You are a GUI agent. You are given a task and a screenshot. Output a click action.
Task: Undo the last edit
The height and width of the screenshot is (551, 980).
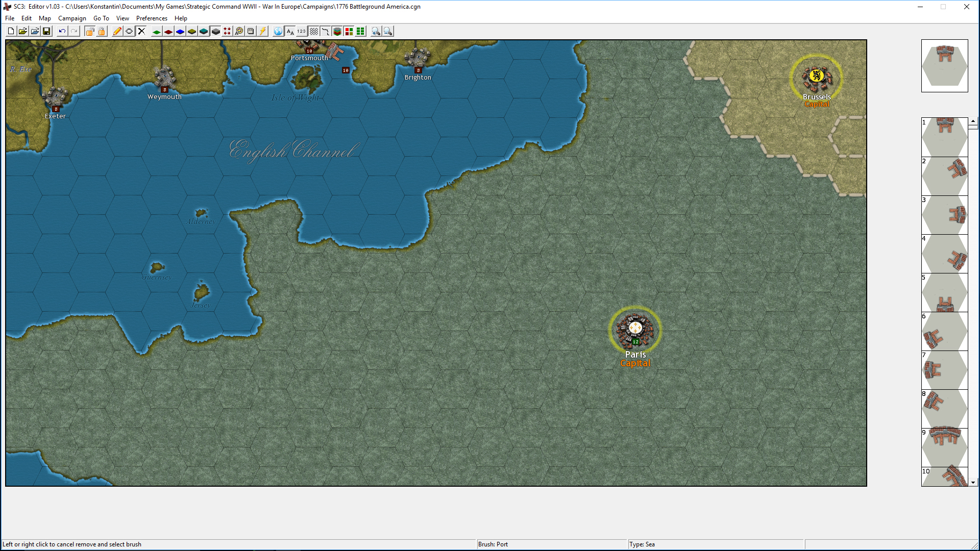(62, 31)
